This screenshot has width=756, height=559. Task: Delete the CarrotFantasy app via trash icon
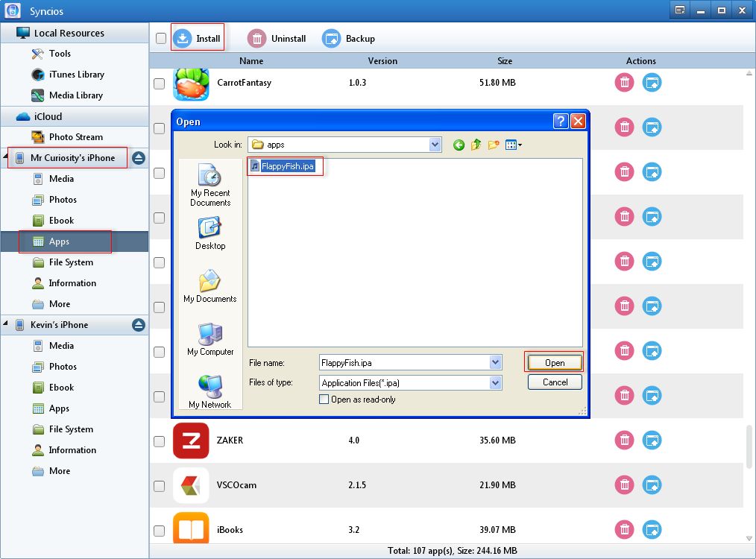click(x=624, y=83)
